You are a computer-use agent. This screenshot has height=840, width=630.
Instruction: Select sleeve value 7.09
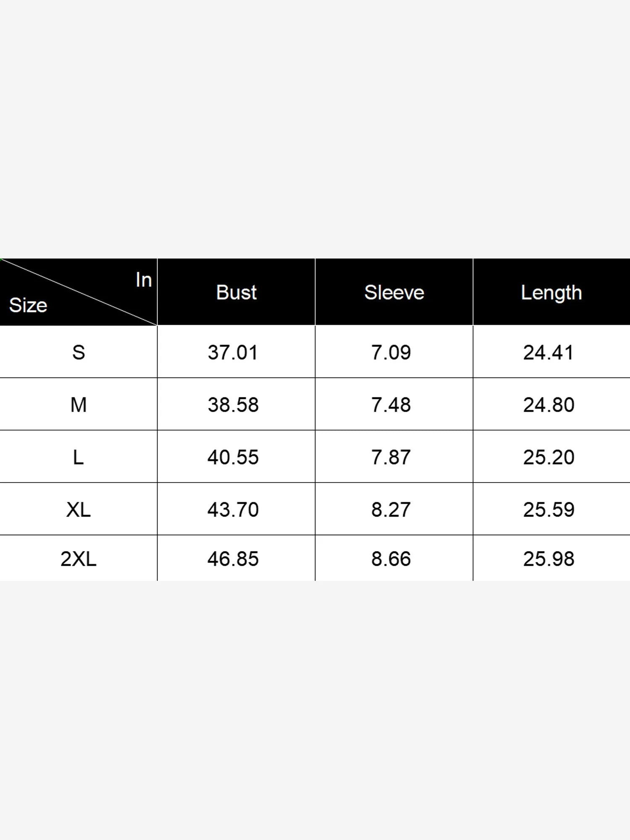pos(391,352)
